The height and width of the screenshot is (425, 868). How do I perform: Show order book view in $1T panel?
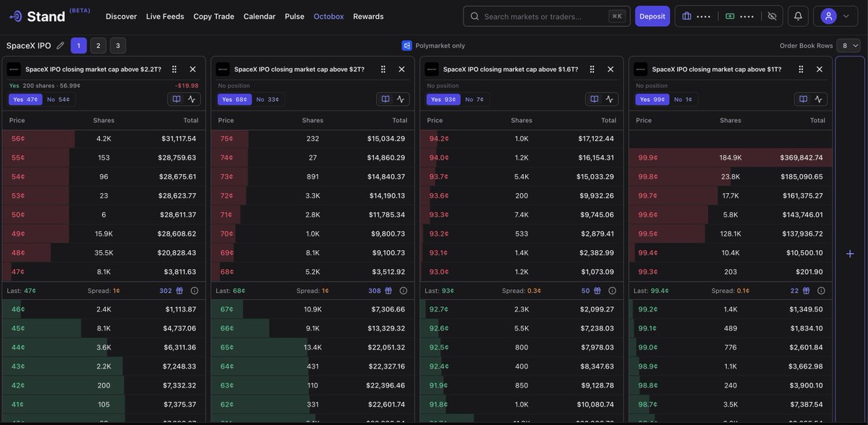click(803, 99)
